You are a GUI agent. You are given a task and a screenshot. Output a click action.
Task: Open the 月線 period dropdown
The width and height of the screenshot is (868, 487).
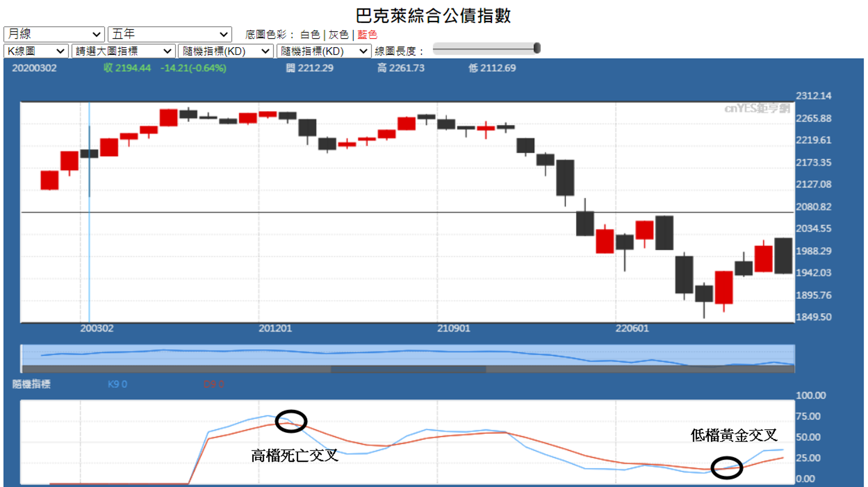click(54, 34)
